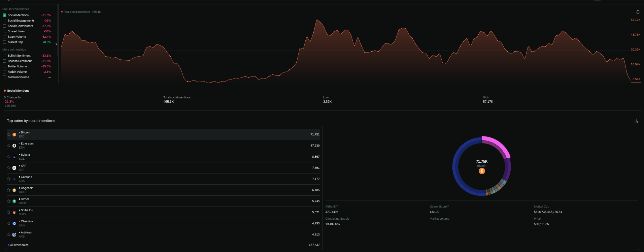Share the social mentions chart

click(x=638, y=11)
